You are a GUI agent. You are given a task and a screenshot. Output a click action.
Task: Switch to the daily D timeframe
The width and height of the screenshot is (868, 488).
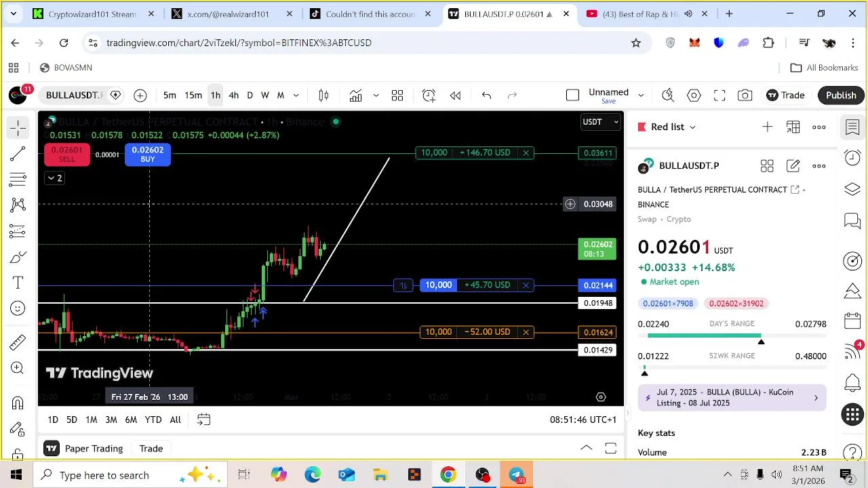click(x=250, y=96)
